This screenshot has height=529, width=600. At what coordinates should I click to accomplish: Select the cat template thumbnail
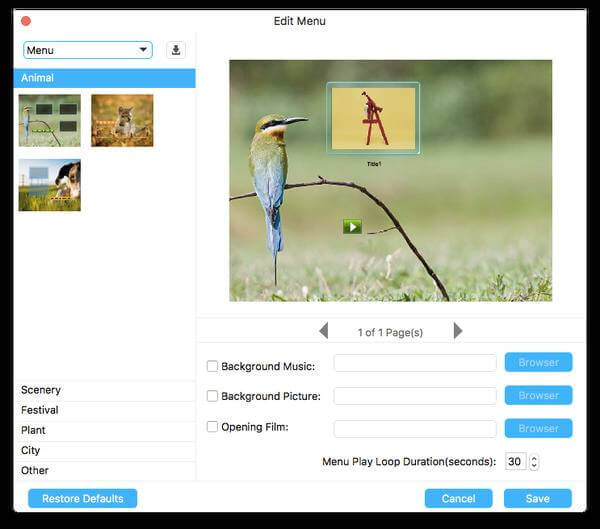click(122, 121)
